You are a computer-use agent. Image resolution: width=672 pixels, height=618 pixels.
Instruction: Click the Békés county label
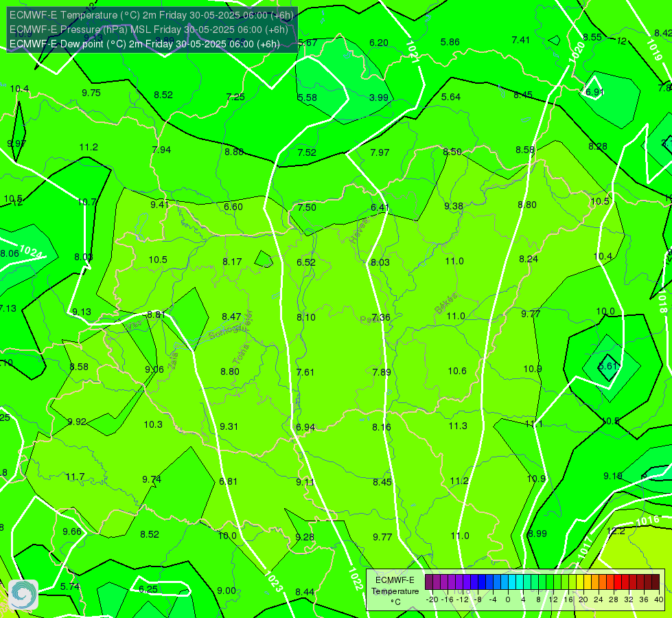click(446, 303)
